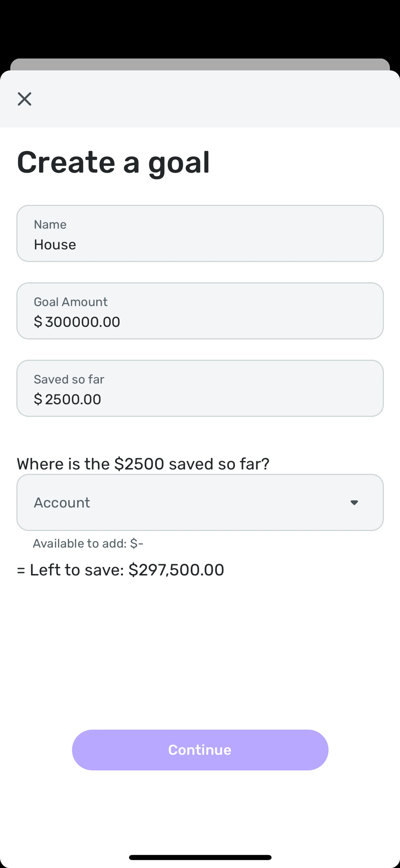Tap the gray background card behind the sheet

200,64
